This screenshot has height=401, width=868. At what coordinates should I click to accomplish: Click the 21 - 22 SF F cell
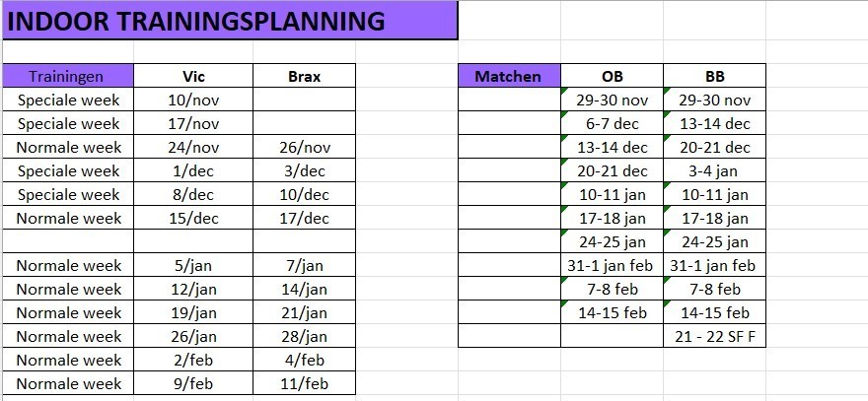coord(715,336)
